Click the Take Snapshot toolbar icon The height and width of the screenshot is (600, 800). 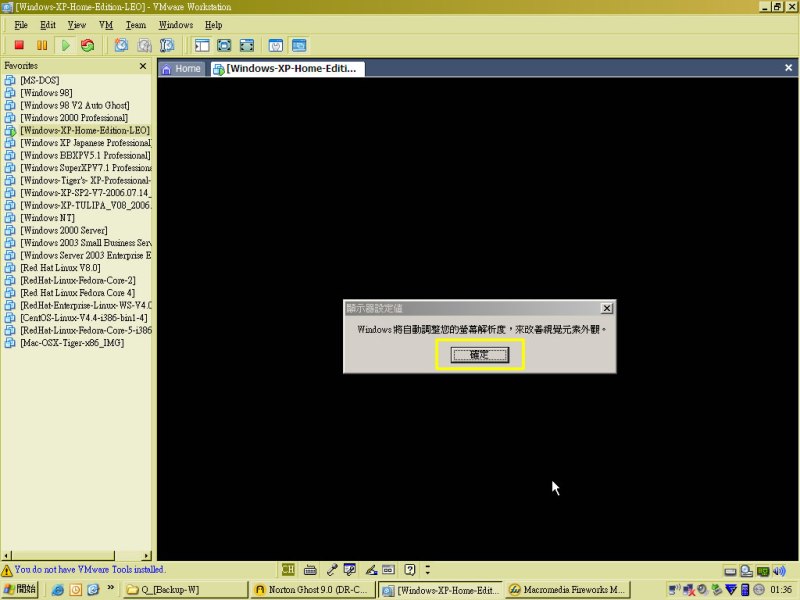point(121,45)
